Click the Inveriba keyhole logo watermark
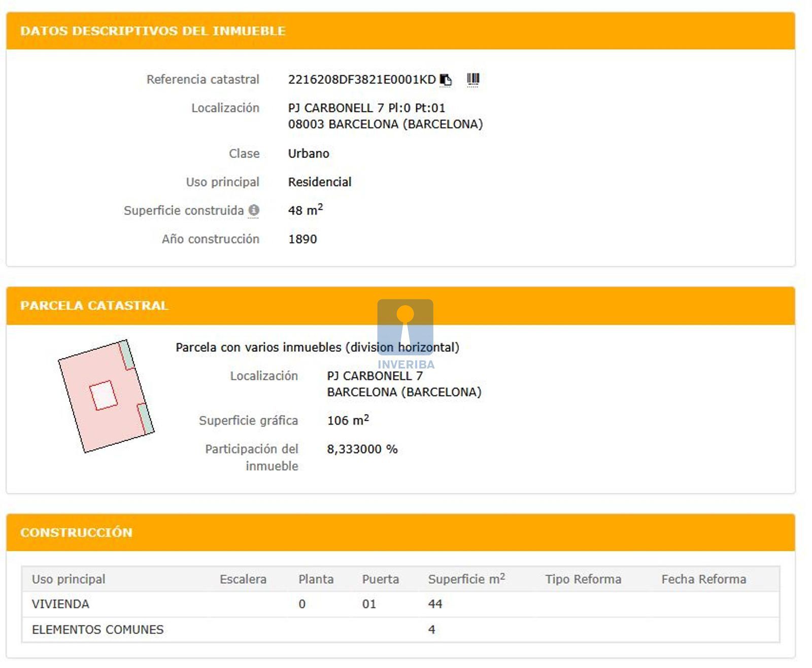This screenshot has height=668, width=812. point(405,327)
